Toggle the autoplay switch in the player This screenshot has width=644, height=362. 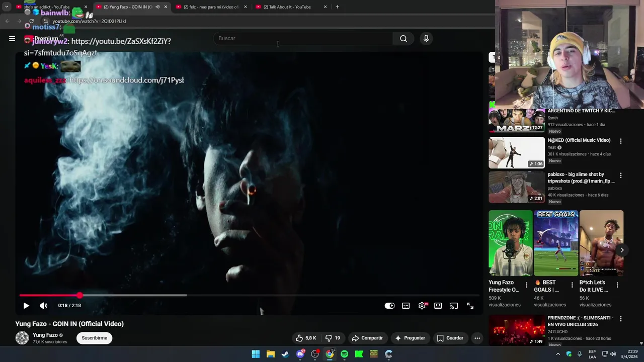(x=390, y=306)
